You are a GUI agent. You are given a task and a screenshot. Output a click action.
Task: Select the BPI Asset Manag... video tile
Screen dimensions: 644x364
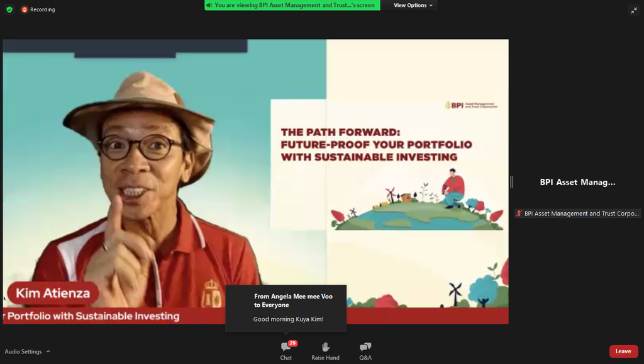coord(577,182)
